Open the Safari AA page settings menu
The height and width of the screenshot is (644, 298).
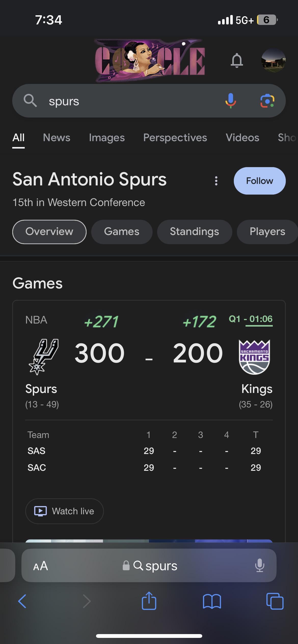(40, 566)
